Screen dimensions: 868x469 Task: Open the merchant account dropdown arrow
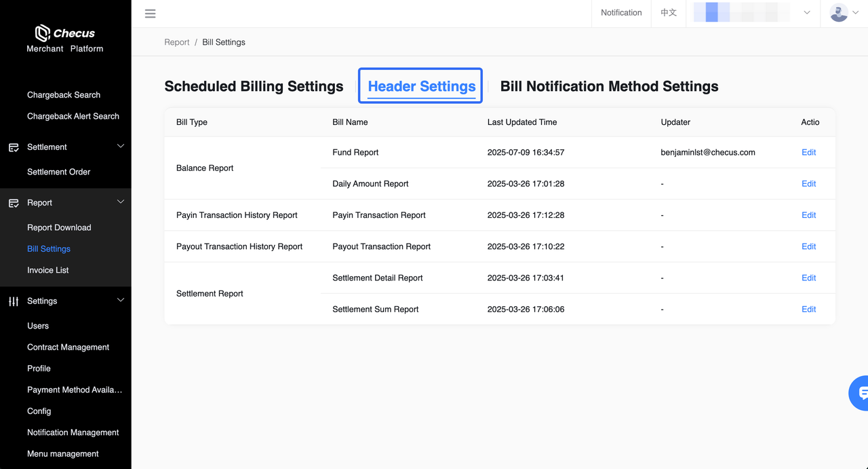pos(807,13)
